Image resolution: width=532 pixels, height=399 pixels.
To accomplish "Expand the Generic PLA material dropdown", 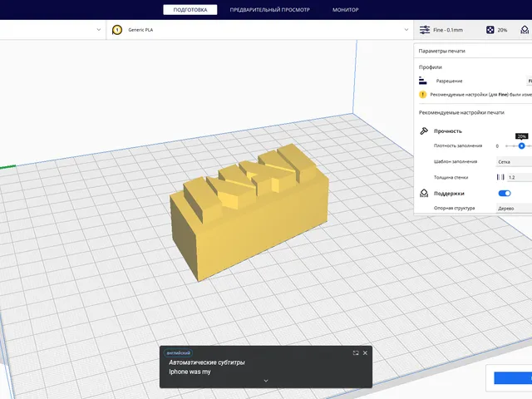I will click(x=406, y=30).
